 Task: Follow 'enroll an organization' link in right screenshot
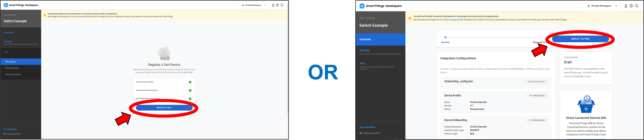pyautogui.click(x=453, y=20)
